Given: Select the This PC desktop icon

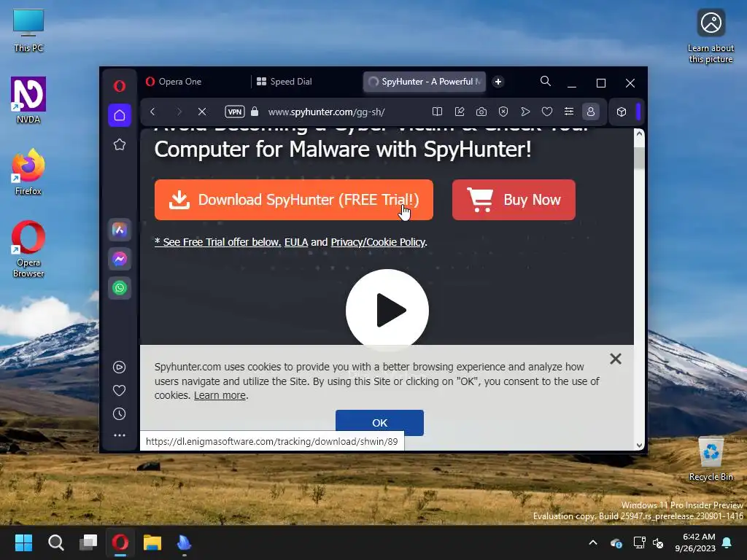Looking at the screenshot, I should point(28,31).
